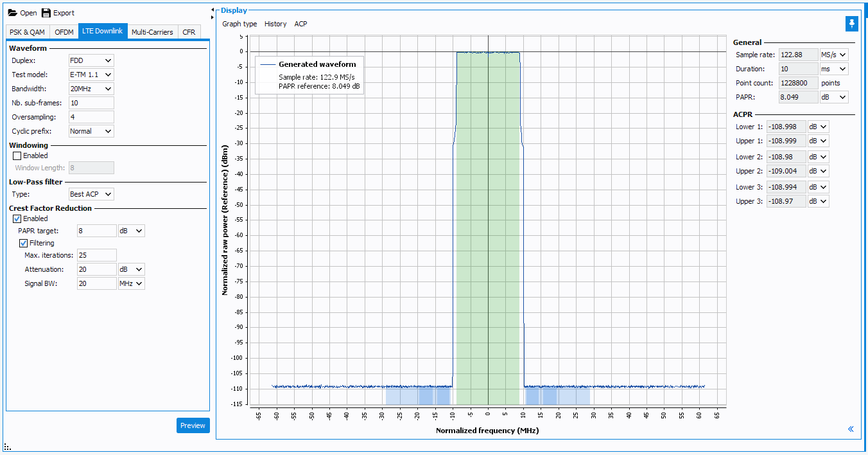Image resolution: width=868 pixels, height=455 pixels.
Task: Switch to the Multi-Carriers tab
Action: click(152, 32)
